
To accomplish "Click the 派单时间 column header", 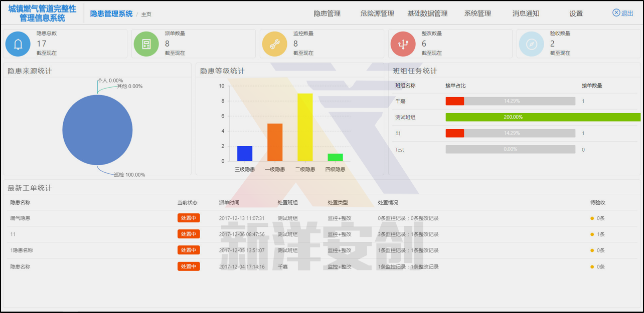I will click(x=229, y=203).
